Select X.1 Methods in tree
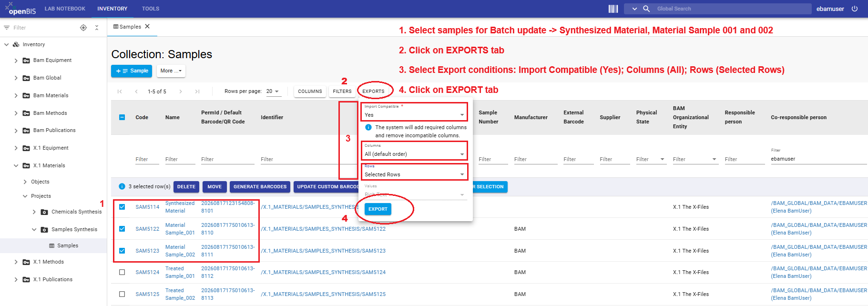 (x=49, y=262)
